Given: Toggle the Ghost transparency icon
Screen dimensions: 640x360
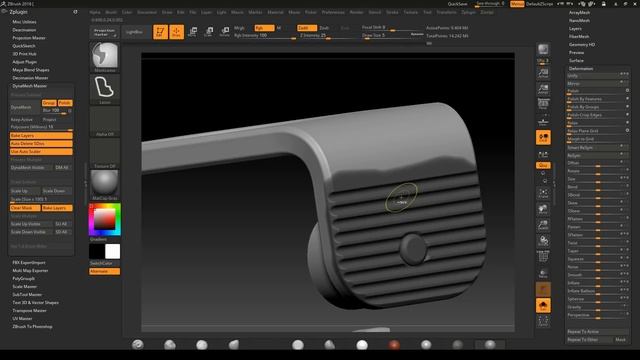Looking at the screenshot, I should 543,289.
